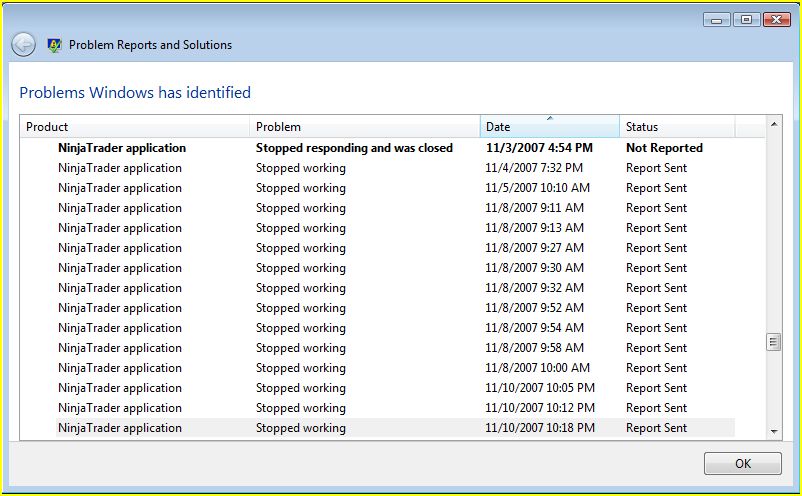Minimize the Problem Reports window
This screenshot has height=496, width=802.
point(716,19)
